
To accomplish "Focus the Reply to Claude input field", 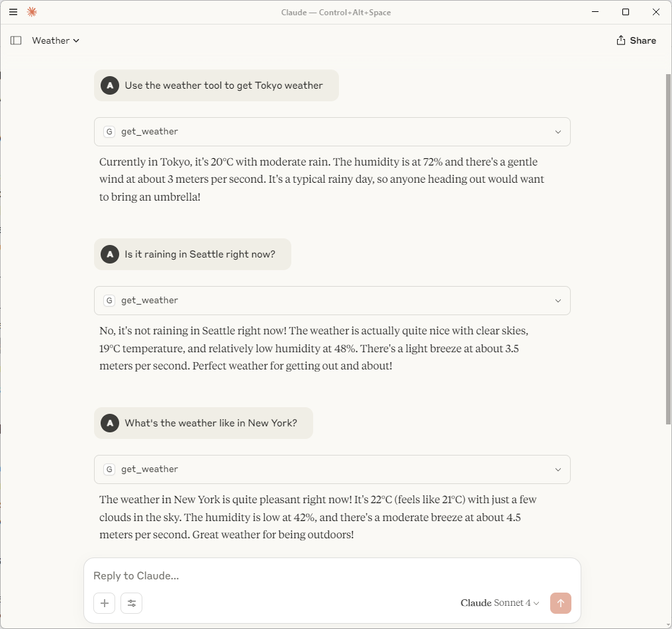I will (332, 575).
